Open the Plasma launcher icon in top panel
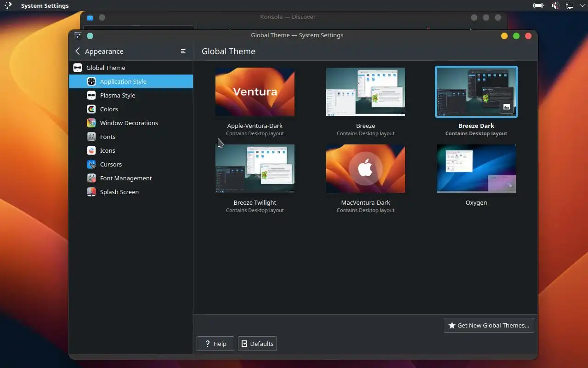This screenshot has width=588, height=368. click(x=8, y=6)
